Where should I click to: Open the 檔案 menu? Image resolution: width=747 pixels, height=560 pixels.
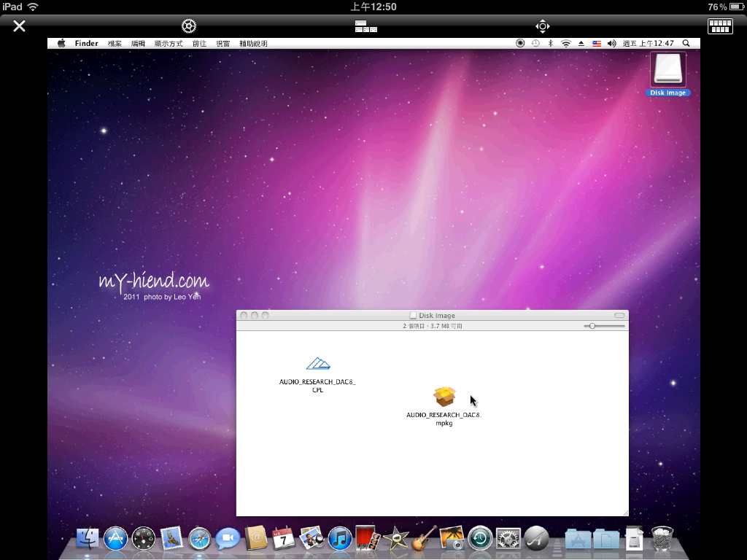tap(115, 43)
